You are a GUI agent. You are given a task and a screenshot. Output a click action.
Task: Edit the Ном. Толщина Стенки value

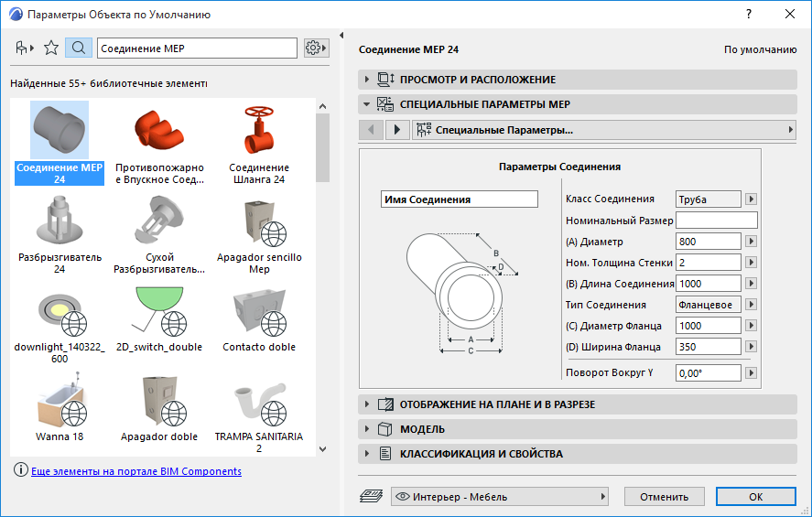point(708,263)
